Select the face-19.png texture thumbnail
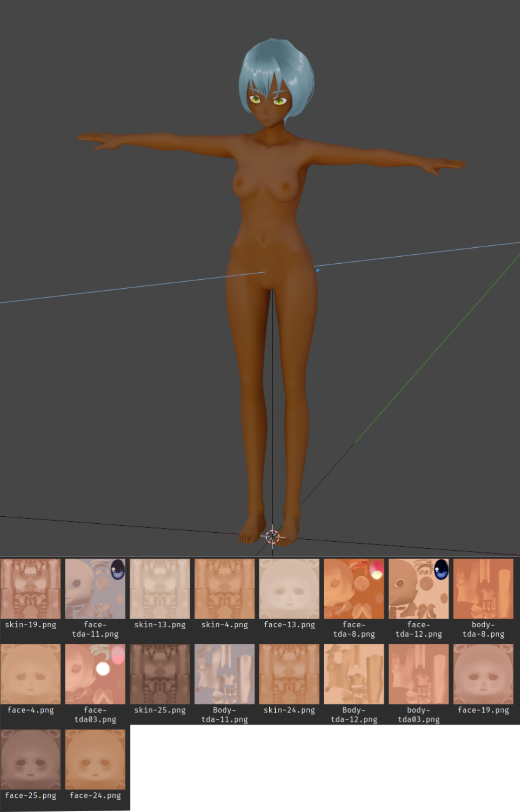Viewport: 520px width, 812px height. (483, 674)
